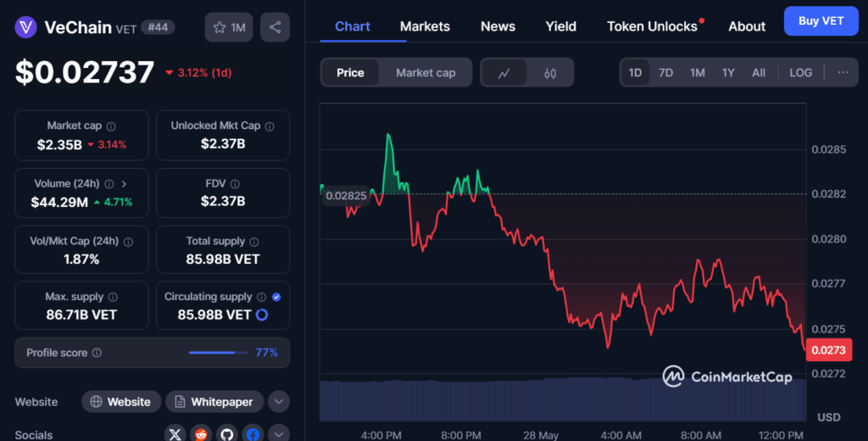Select Price chart mode

tap(350, 73)
